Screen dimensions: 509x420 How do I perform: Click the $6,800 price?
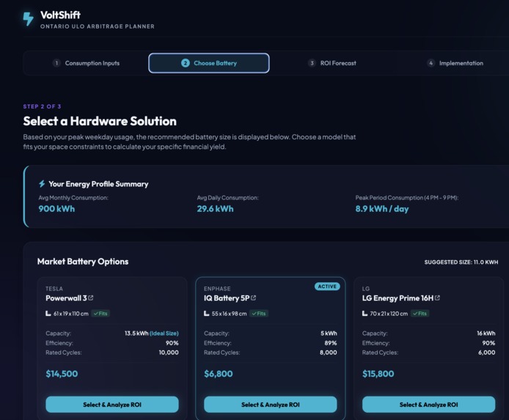219,374
